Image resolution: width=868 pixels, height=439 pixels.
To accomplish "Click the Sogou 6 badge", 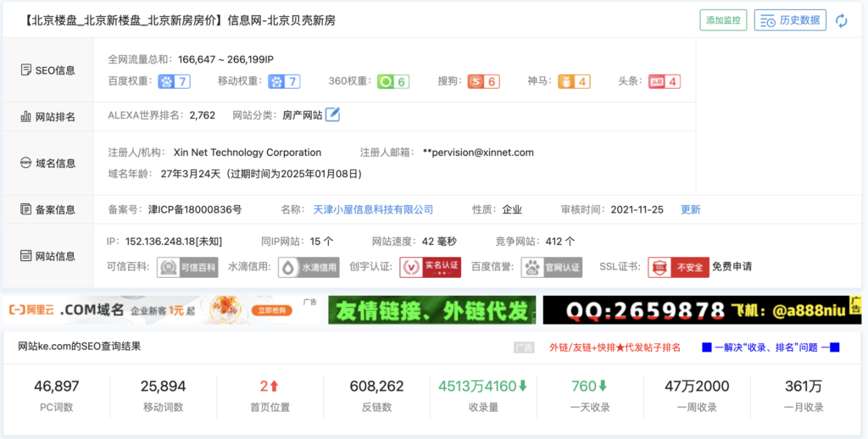I will [483, 81].
